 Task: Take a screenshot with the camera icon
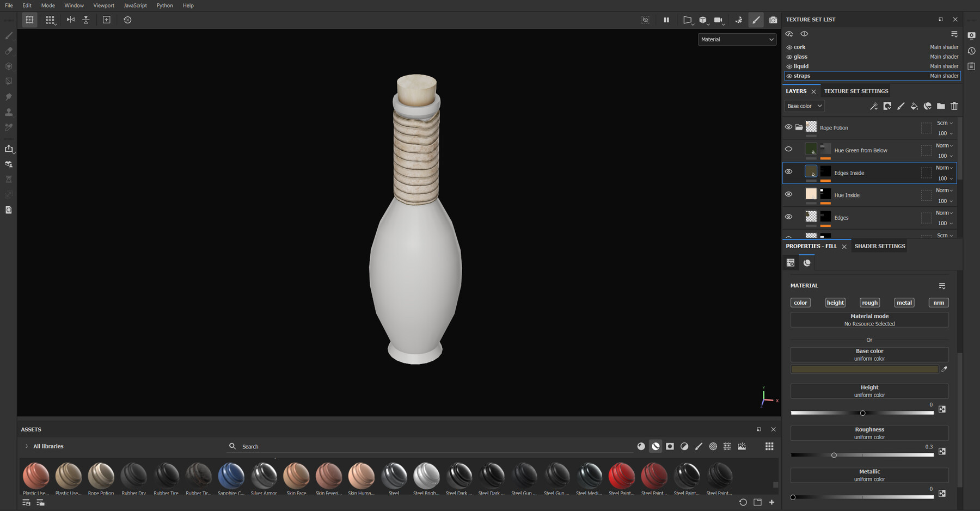(x=773, y=20)
